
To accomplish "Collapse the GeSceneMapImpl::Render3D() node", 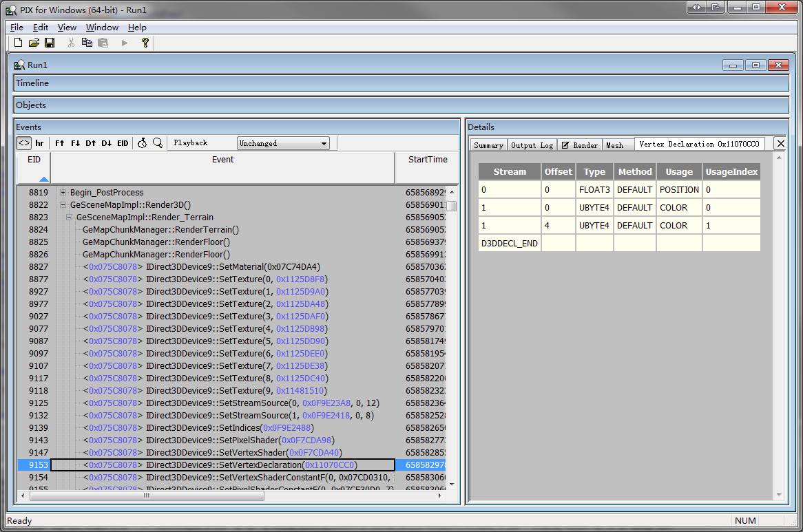I will 63,205.
